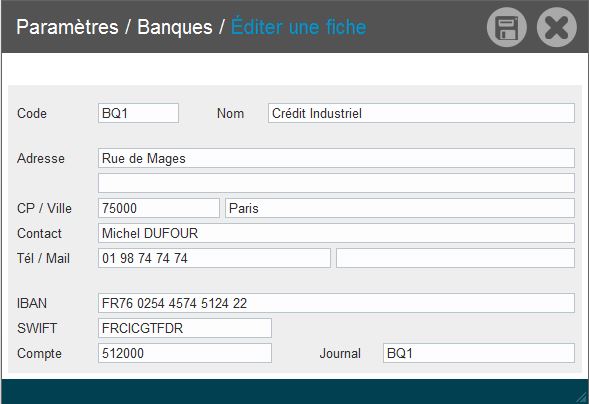
Task: Edit the Nom field Crédit Industriel
Action: (421, 113)
